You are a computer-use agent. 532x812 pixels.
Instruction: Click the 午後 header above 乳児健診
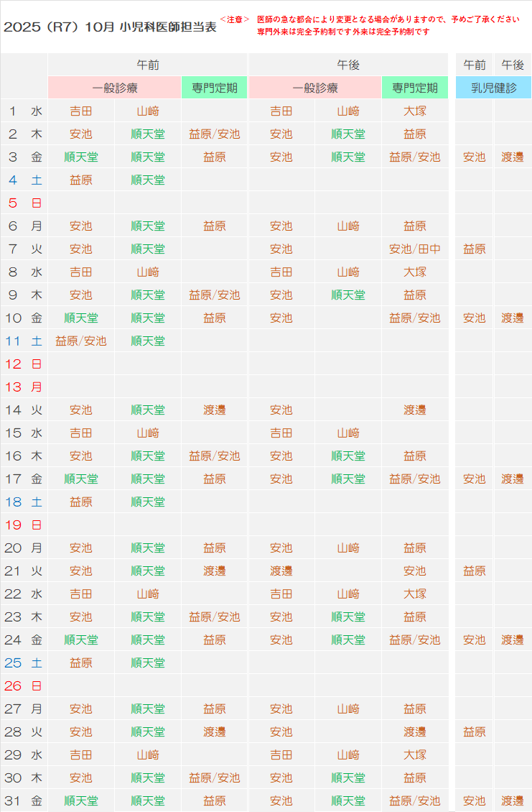tap(512, 65)
